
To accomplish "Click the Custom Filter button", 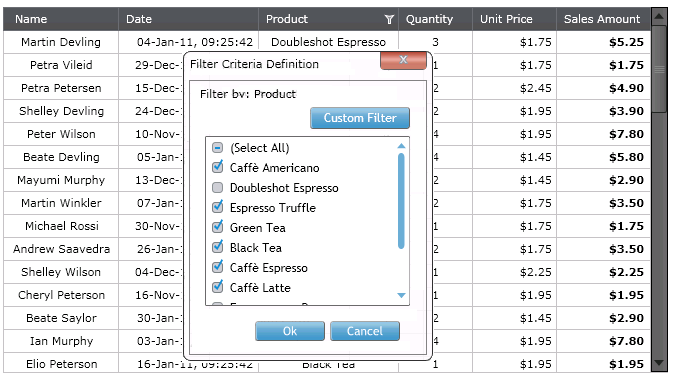I will (x=360, y=118).
